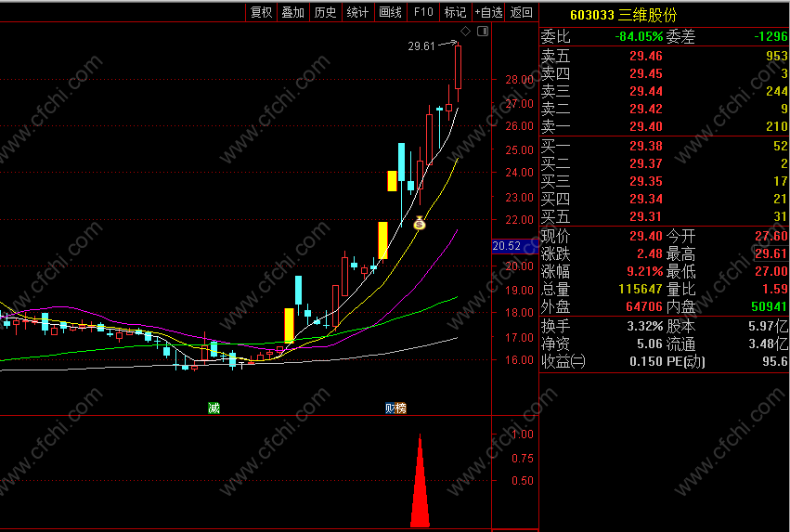Click the 财 marker below chart
790x532 pixels.
pos(390,409)
